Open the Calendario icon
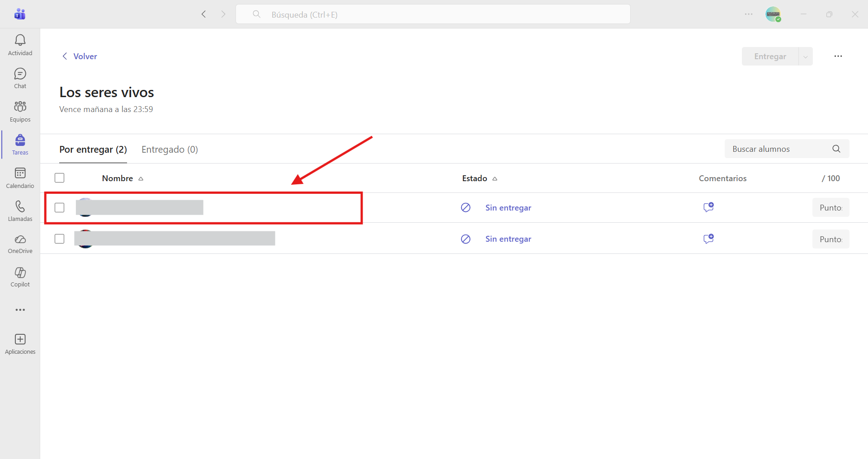Screen dimensions: 868x459 20,173
